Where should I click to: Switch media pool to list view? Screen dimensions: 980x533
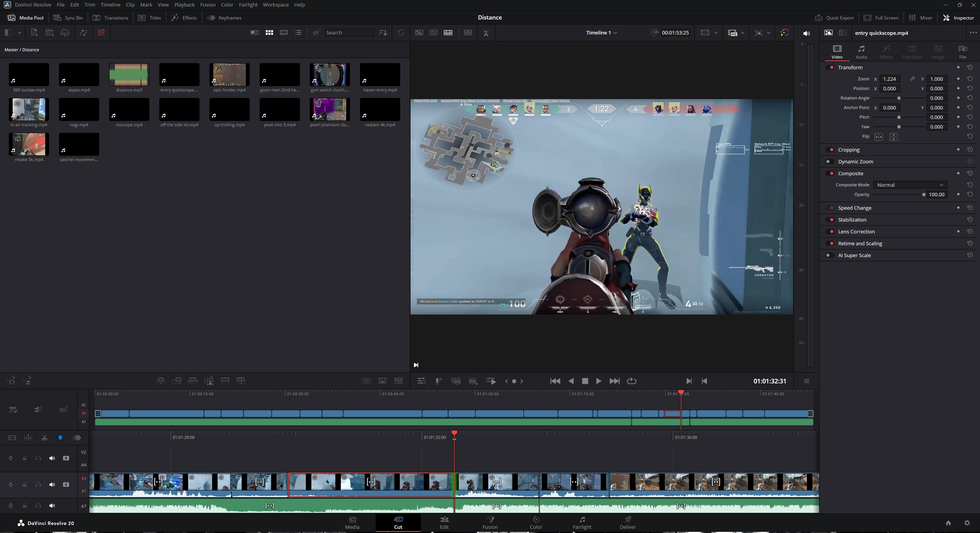pyautogui.click(x=298, y=33)
